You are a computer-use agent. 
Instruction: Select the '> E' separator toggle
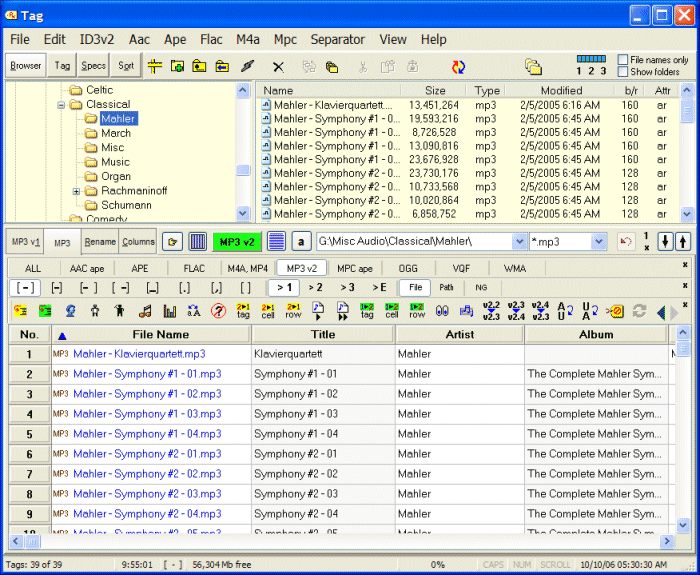pos(379,288)
